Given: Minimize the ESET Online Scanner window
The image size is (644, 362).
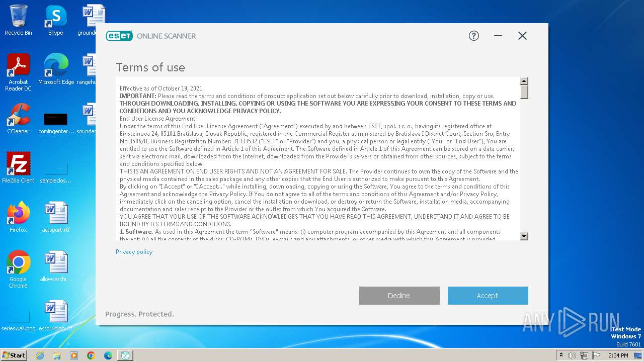Looking at the screenshot, I should pyautogui.click(x=498, y=36).
